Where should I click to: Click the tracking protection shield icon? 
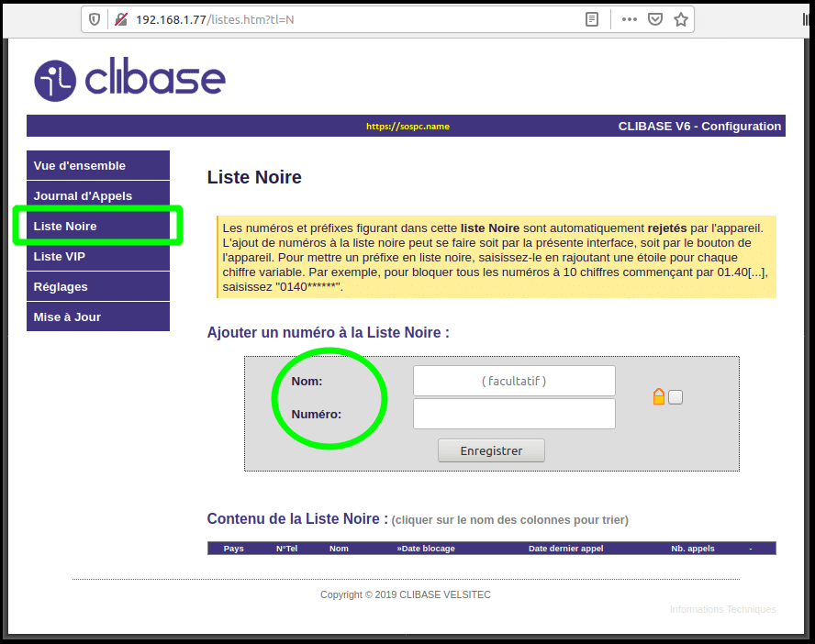pos(95,20)
